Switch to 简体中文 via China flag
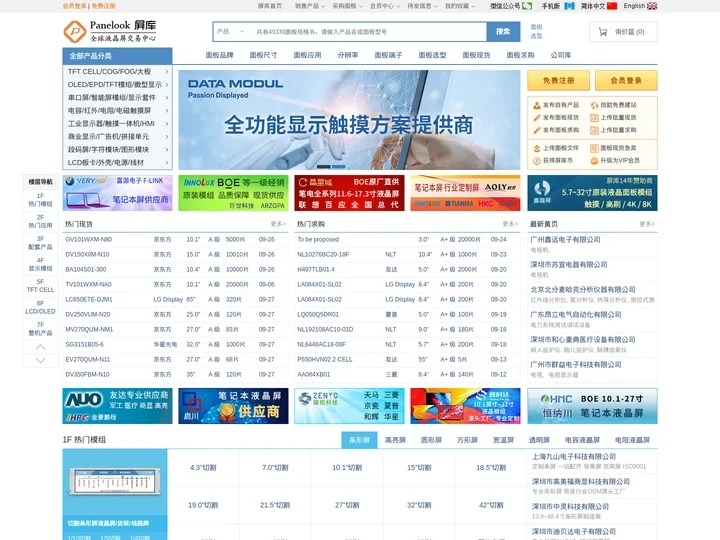 pyautogui.click(x=612, y=6)
